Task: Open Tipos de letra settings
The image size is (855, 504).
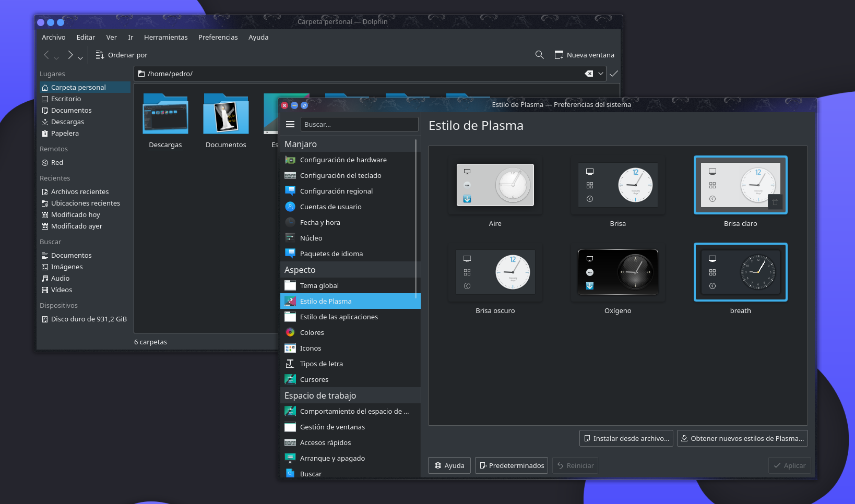Action: [350, 364]
